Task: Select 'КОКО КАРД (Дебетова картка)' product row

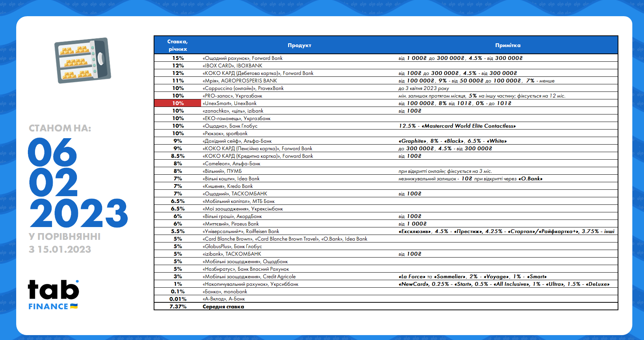Action: [386, 73]
